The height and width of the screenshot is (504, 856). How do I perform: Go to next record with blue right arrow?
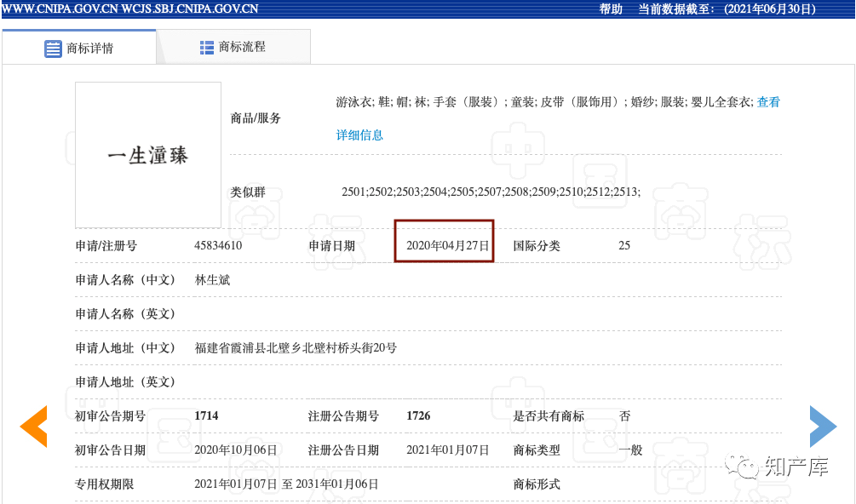tap(822, 427)
